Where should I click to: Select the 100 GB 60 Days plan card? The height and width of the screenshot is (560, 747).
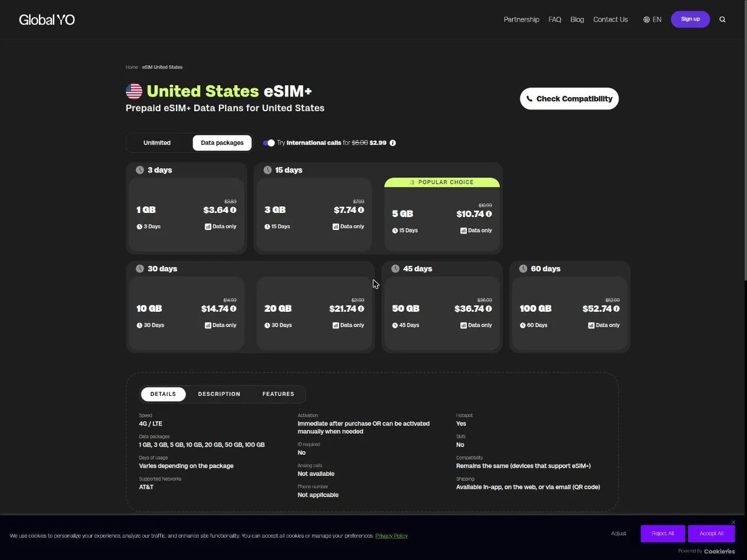[x=570, y=314]
